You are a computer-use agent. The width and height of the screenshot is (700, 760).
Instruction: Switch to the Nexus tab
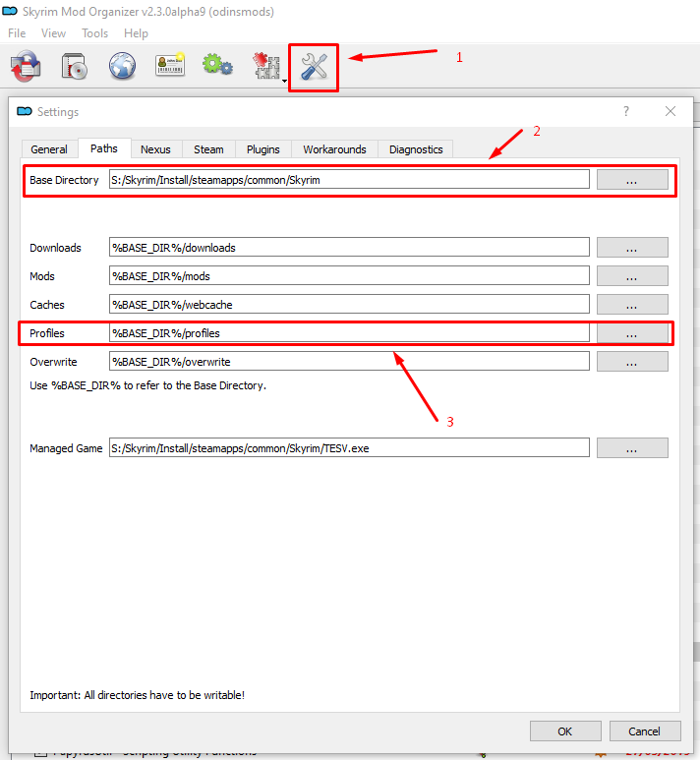[x=155, y=149]
